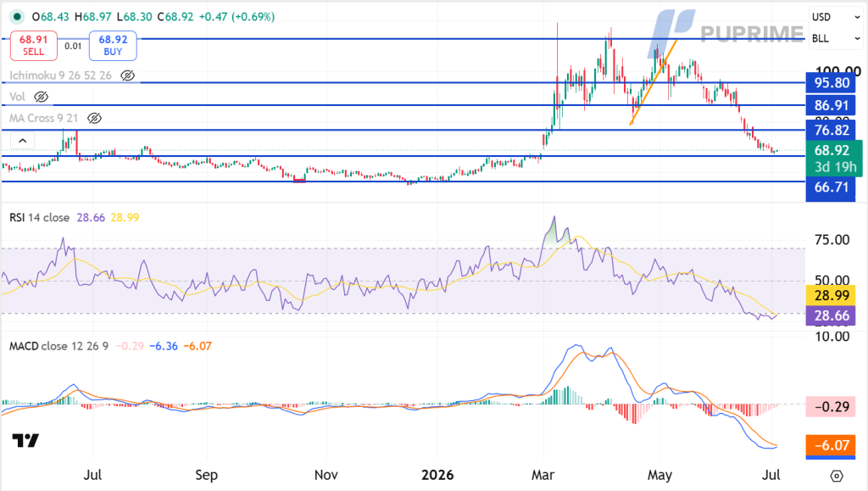The image size is (868, 491).
Task: Click the 68.91 SELL button
Action: pyautogui.click(x=34, y=46)
